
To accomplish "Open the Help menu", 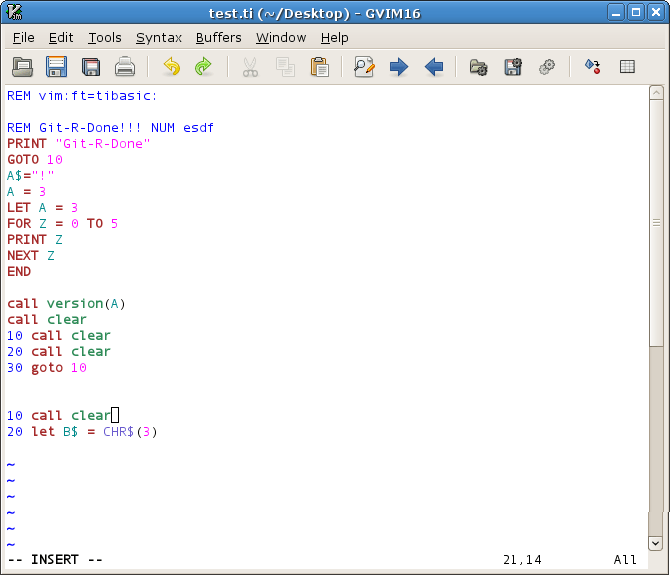I will [335, 38].
